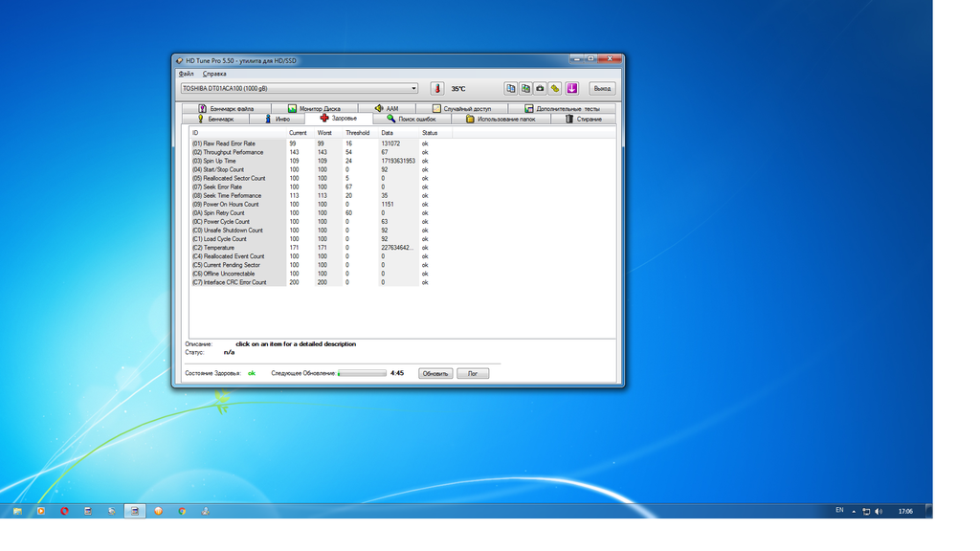
Task: Sort by the ID column header
Action: (x=237, y=133)
